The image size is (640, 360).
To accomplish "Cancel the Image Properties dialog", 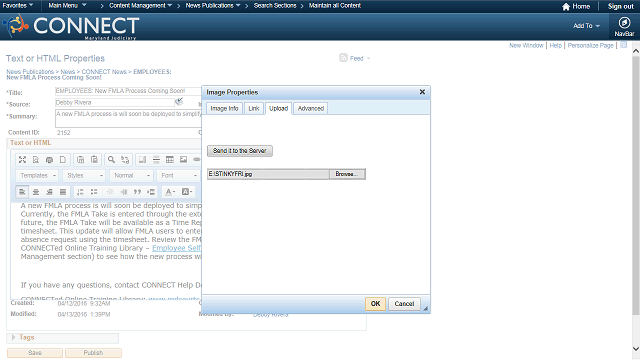I will coord(404,304).
